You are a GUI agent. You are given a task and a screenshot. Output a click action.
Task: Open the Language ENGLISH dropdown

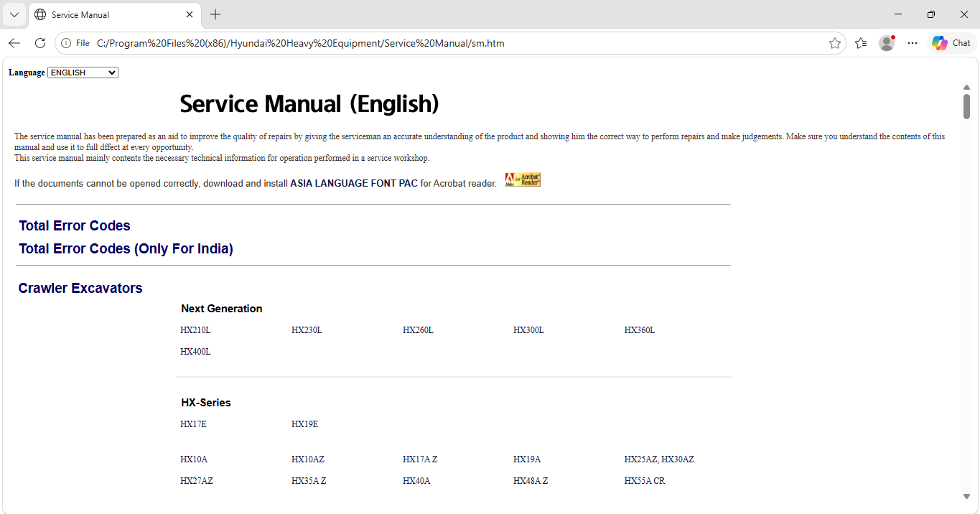[83, 73]
